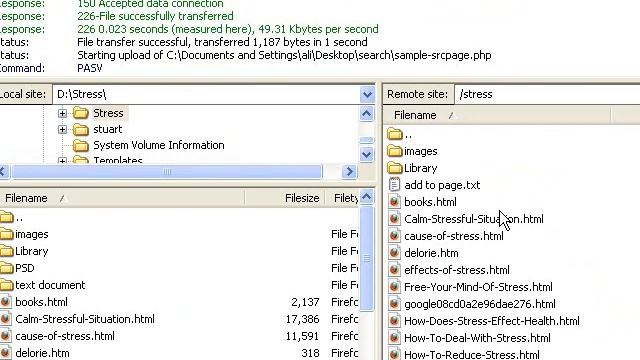Click the PASV command log line

(x=90, y=68)
